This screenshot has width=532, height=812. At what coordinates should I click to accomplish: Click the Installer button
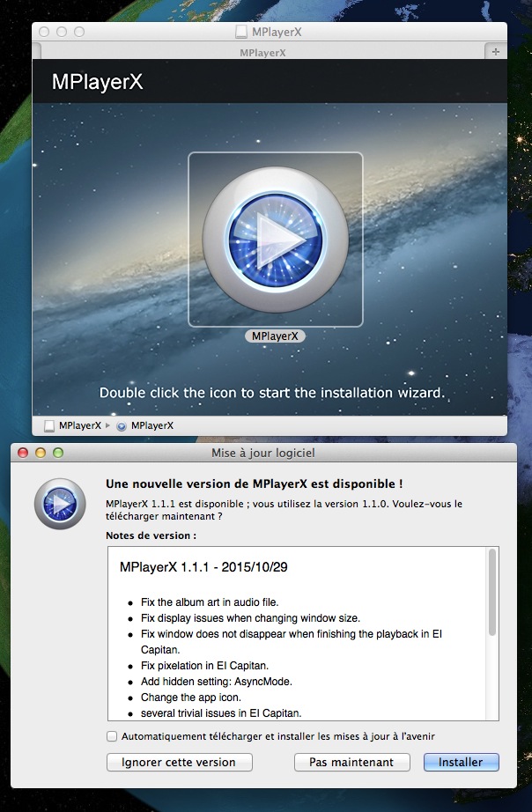(461, 763)
